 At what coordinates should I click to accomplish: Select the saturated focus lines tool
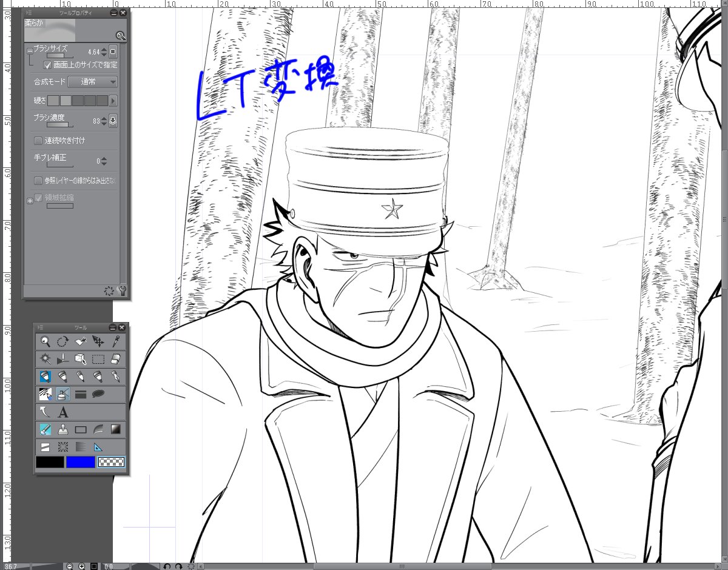(62, 448)
